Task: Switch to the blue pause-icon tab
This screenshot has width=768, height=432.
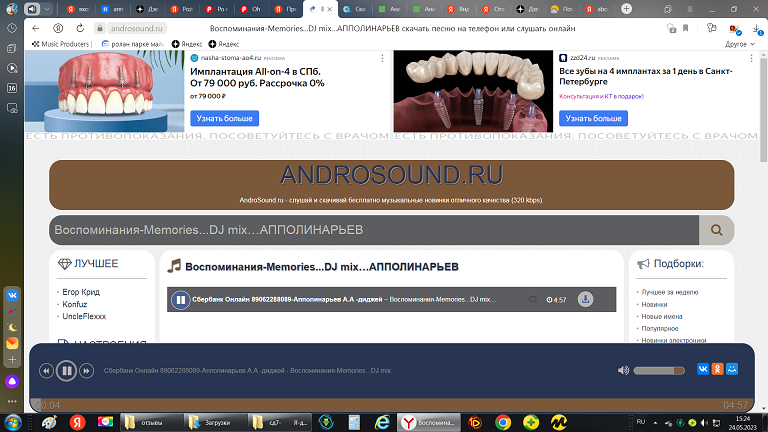Action: (112, 9)
